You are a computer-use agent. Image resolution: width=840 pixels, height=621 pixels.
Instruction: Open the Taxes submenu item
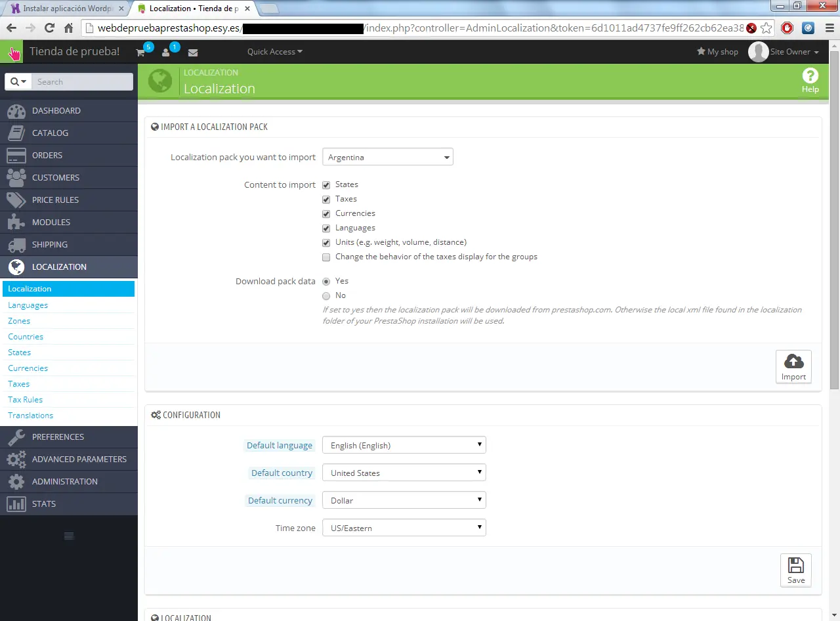(x=18, y=384)
